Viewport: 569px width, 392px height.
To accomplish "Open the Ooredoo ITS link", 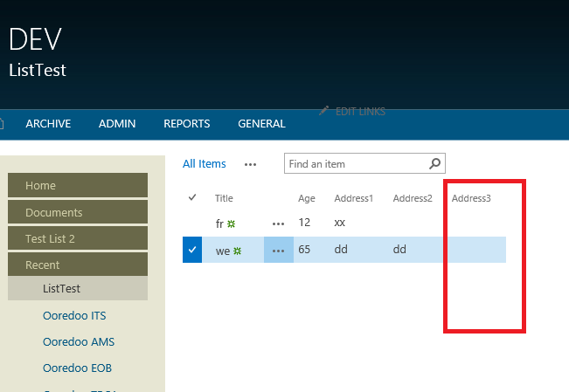I will click(74, 315).
